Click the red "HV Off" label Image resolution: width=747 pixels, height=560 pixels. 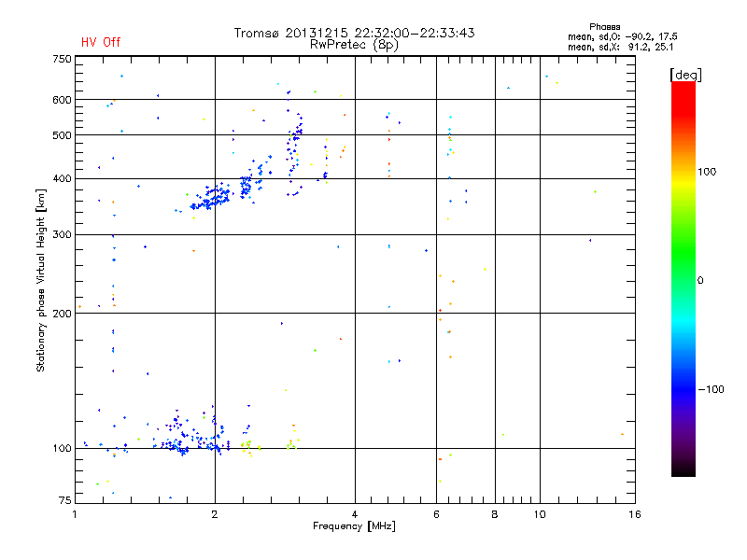click(x=101, y=42)
